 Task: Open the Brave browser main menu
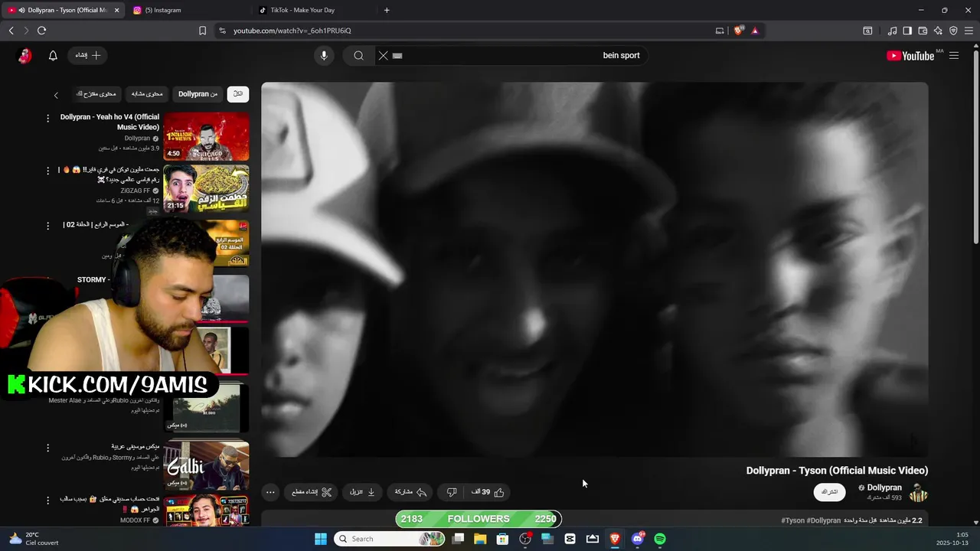[969, 31]
